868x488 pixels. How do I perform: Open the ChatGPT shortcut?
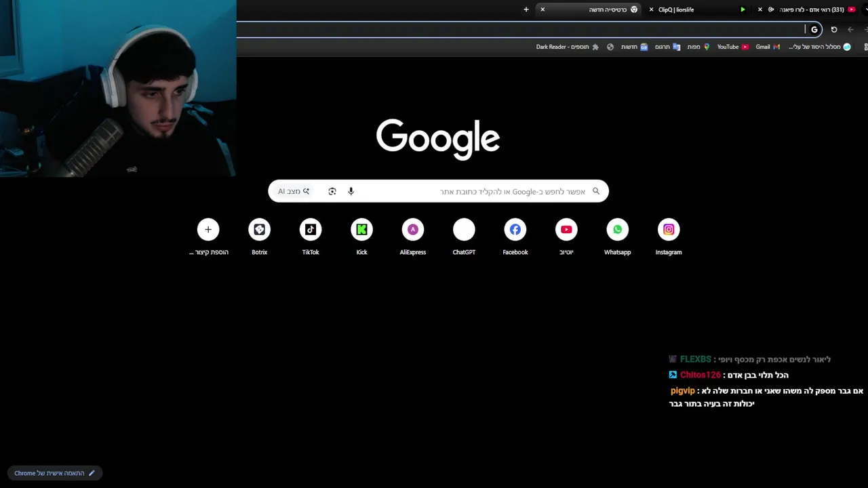(464, 237)
